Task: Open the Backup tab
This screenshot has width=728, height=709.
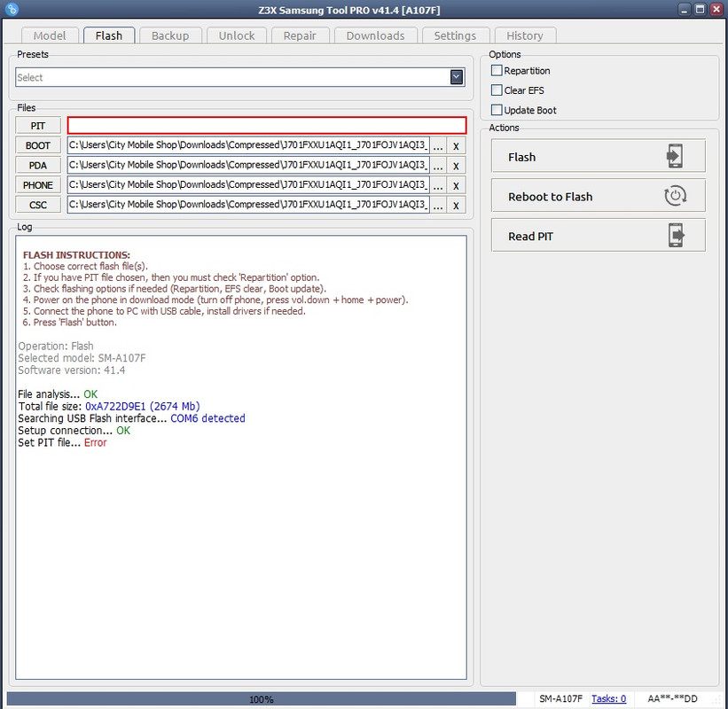Action: [170, 35]
